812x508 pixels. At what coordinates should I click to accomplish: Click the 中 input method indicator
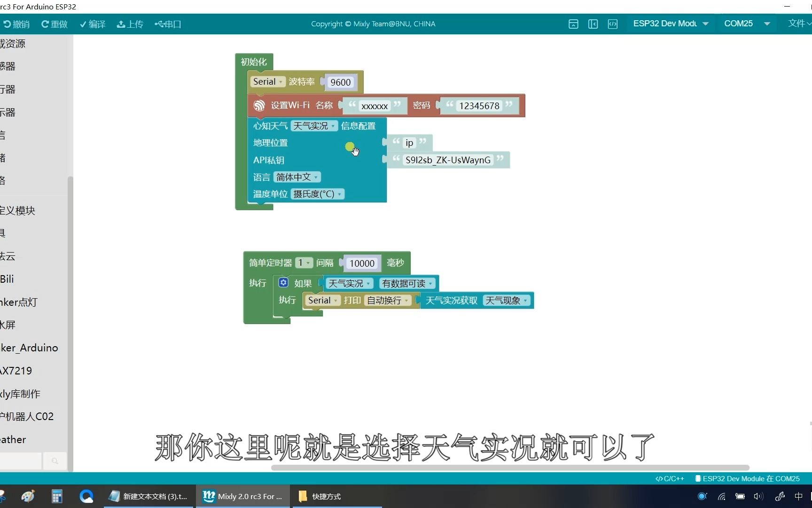[x=798, y=496]
